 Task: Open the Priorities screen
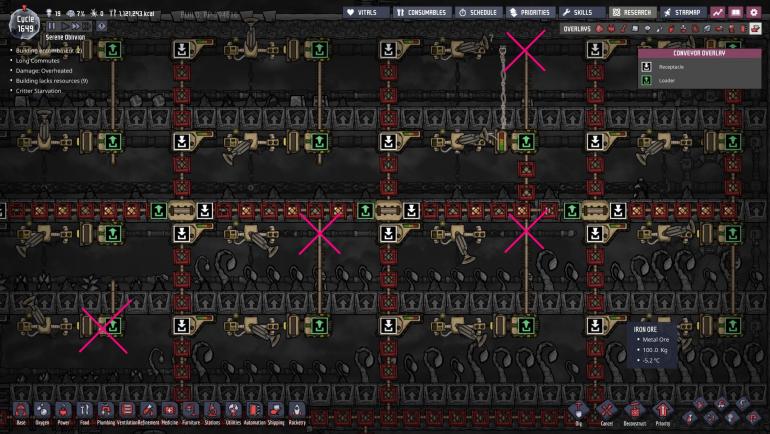[530, 12]
